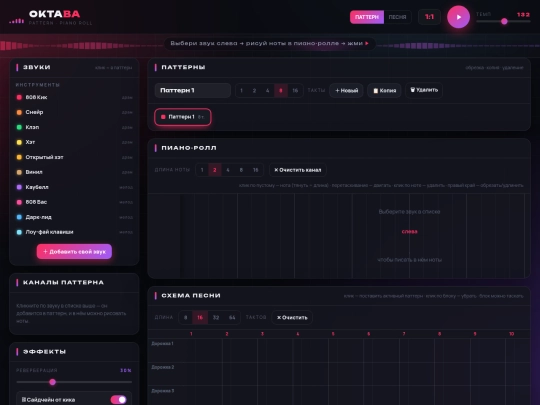Viewport: 540px width, 405px height.
Task: Click Очистить канал button
Action: [298, 170]
